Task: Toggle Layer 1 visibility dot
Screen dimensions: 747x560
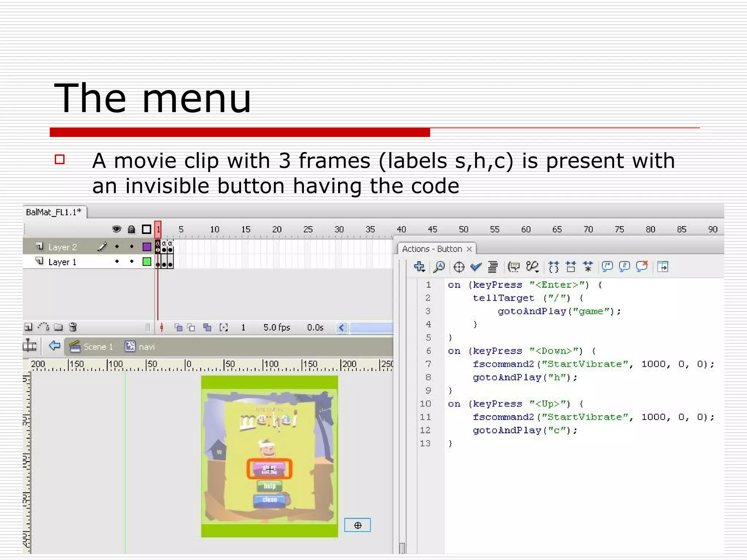Action: [117, 261]
